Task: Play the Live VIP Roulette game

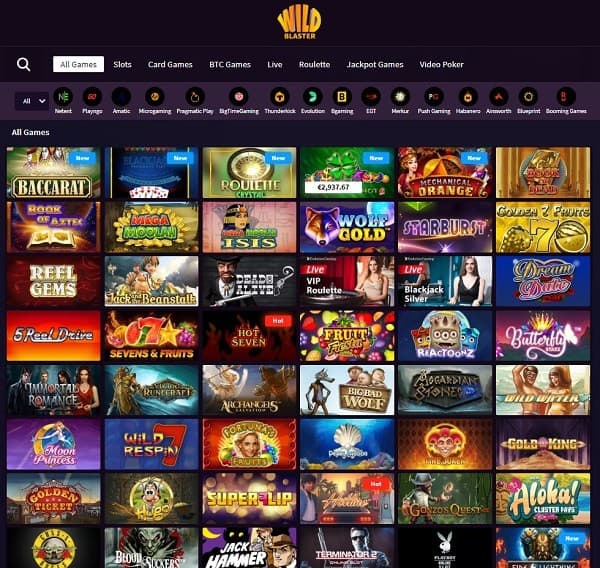Action: coord(347,281)
